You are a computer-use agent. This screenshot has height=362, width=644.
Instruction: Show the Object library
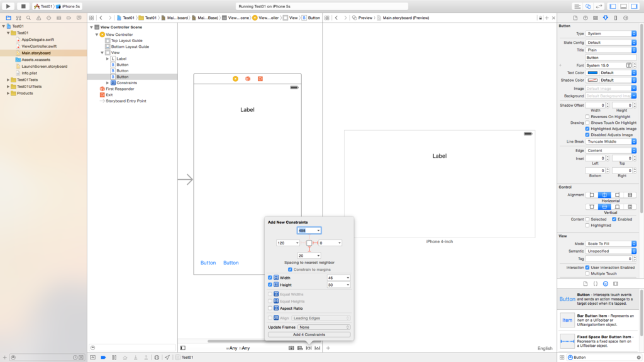[x=606, y=283]
